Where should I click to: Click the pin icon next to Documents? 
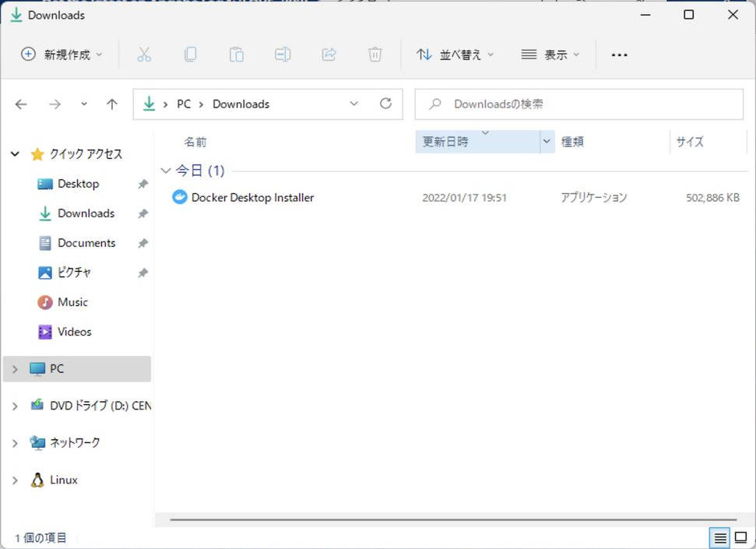[x=142, y=243]
